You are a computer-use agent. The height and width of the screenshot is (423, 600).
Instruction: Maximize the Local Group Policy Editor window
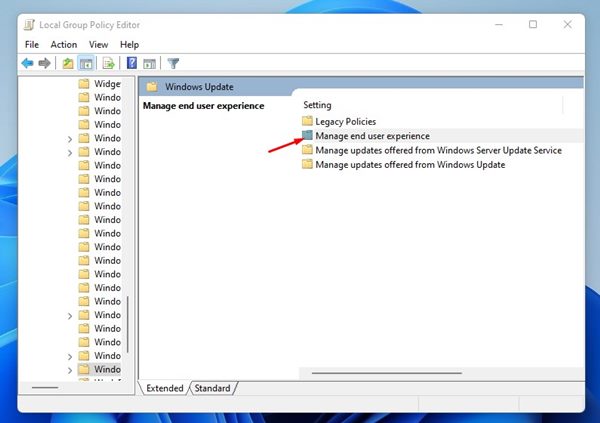pos(533,25)
